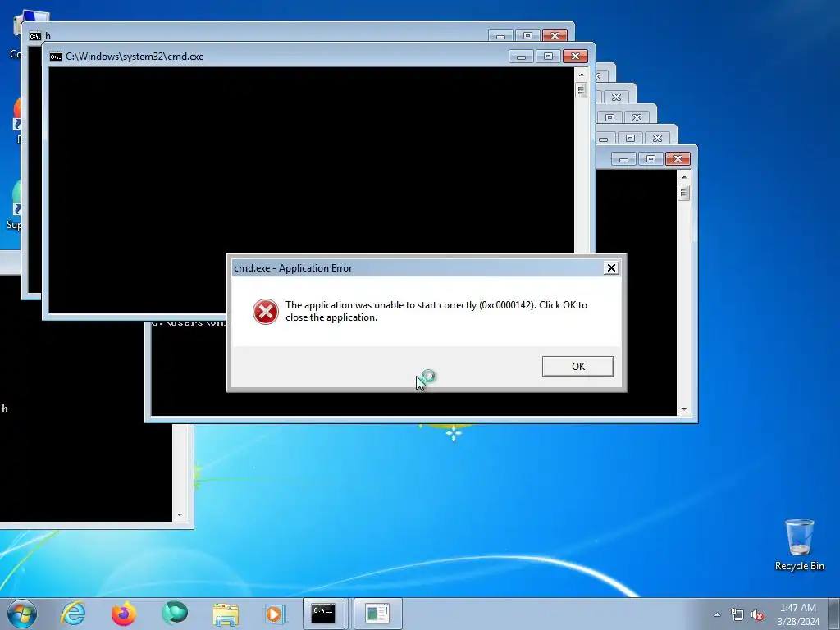840x630 pixels.
Task: Open the Windows Start menu
Action: pos(22,614)
